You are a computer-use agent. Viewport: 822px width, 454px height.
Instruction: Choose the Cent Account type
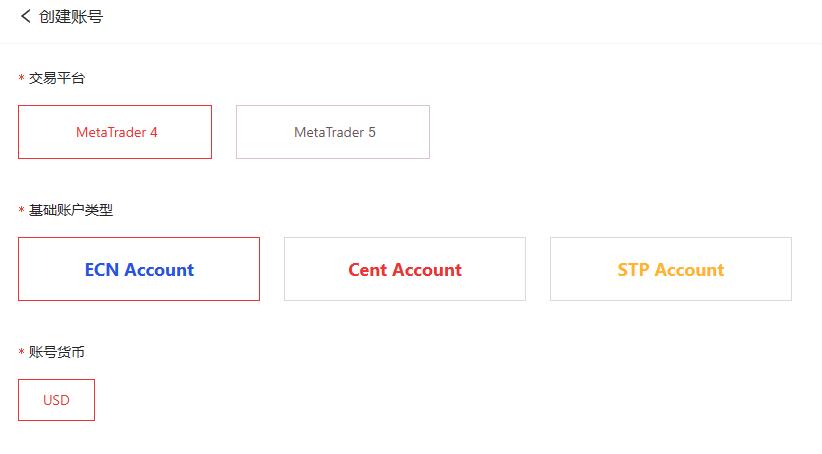405,269
